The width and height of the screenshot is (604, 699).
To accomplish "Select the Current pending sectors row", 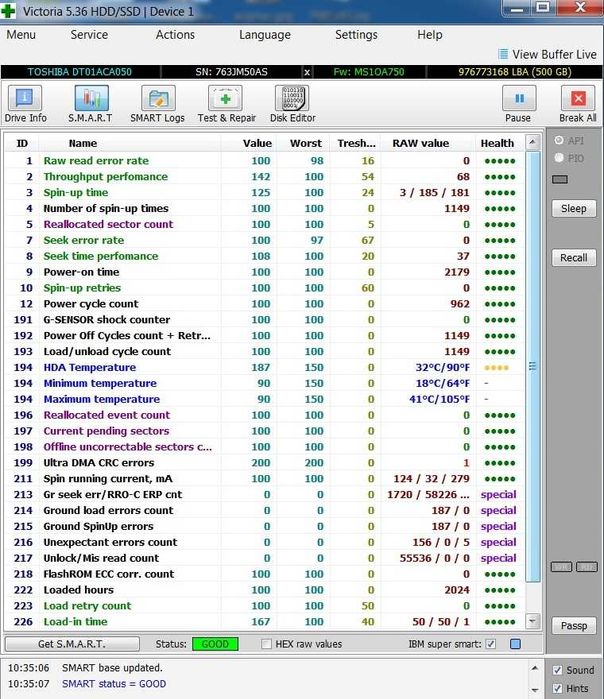I will pos(264,431).
